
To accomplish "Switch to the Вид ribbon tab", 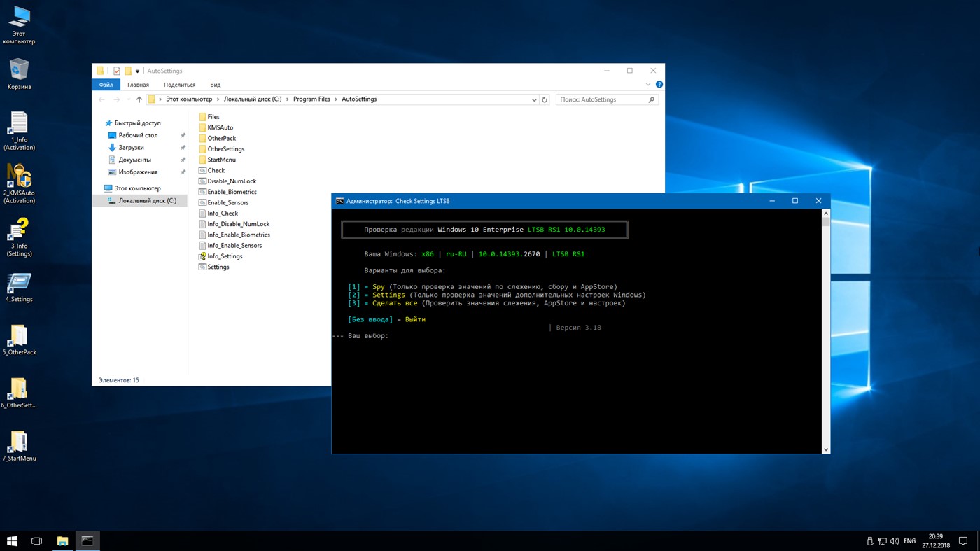I will point(216,85).
